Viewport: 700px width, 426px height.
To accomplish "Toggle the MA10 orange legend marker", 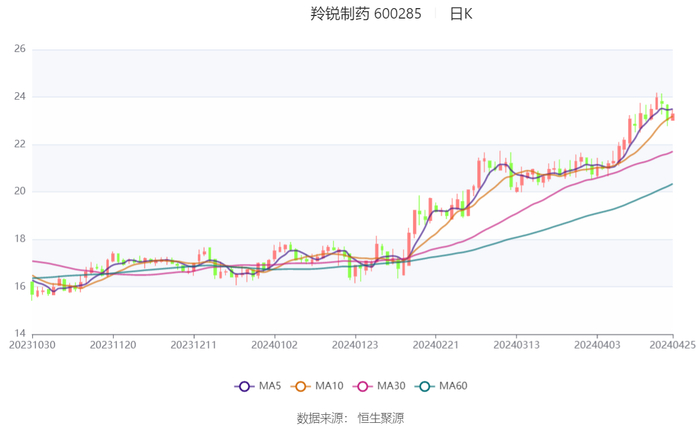I will coord(300,386).
